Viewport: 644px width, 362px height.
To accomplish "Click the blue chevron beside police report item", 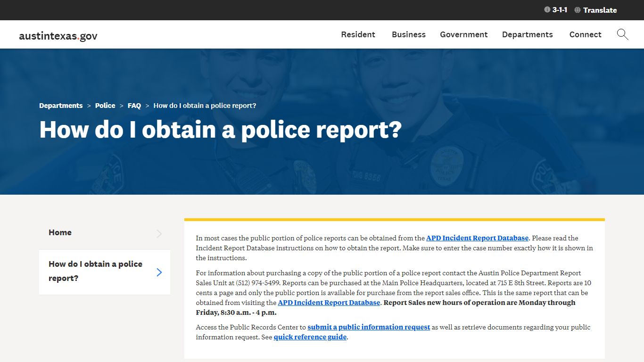I will pos(159,272).
